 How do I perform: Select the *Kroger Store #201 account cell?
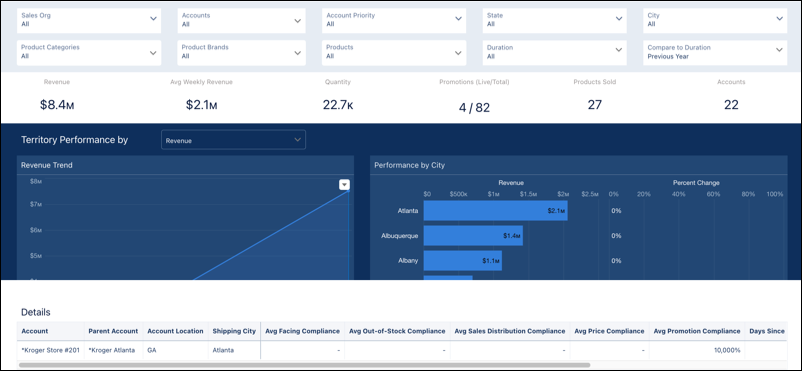pyautogui.click(x=51, y=351)
